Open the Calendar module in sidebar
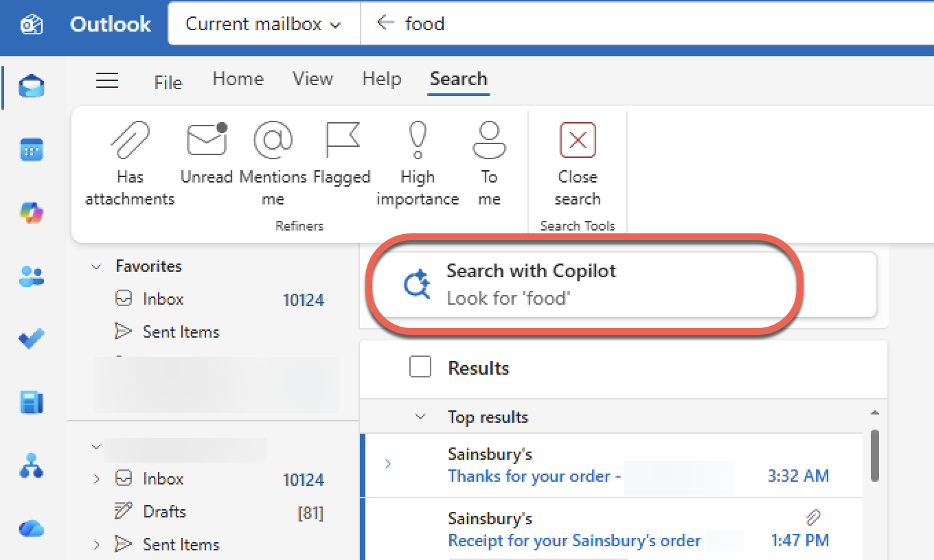The height and width of the screenshot is (560, 934). (32, 150)
